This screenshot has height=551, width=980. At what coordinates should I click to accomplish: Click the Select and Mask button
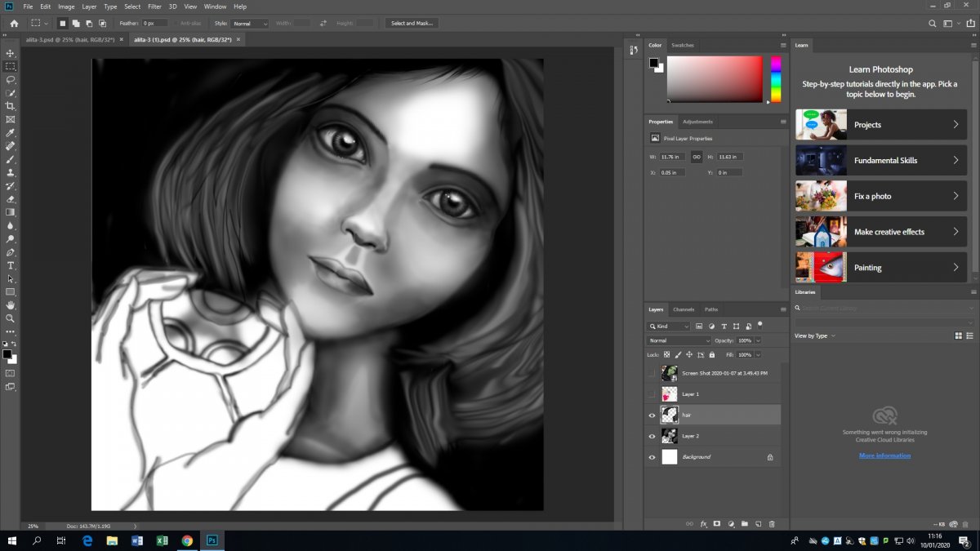(x=412, y=24)
